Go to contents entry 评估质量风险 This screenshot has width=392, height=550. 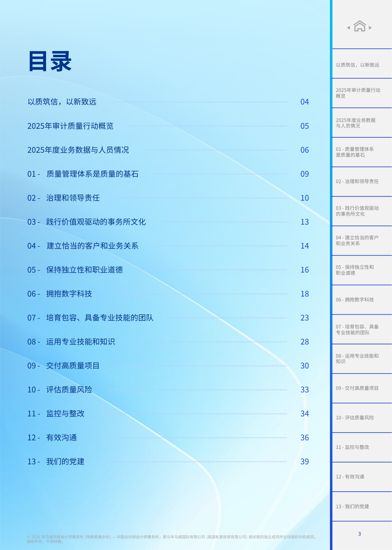[x=69, y=390]
